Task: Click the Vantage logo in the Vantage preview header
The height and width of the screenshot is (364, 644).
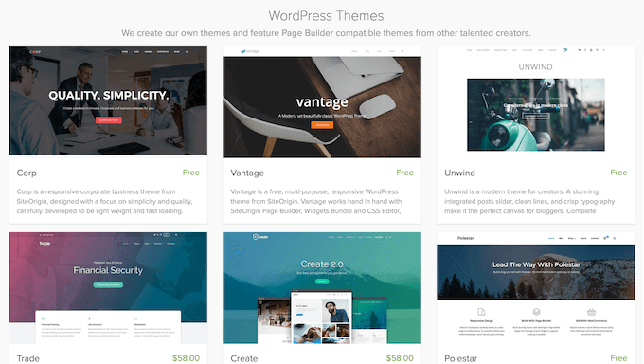Action: coord(250,51)
